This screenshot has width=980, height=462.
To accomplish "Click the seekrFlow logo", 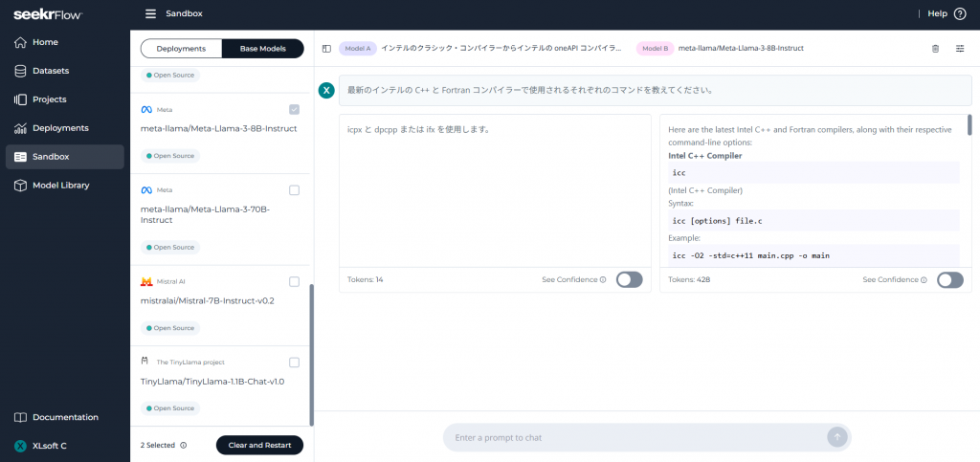I will pos(48,13).
